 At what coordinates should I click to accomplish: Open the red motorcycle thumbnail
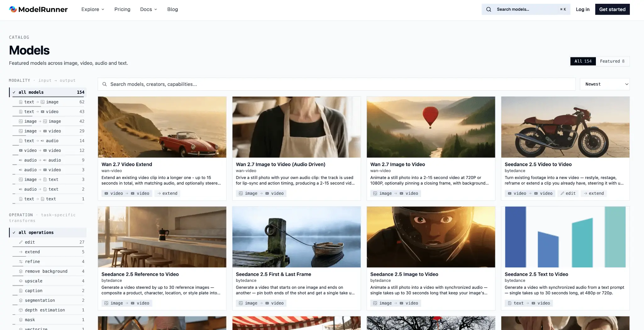tap(565, 127)
